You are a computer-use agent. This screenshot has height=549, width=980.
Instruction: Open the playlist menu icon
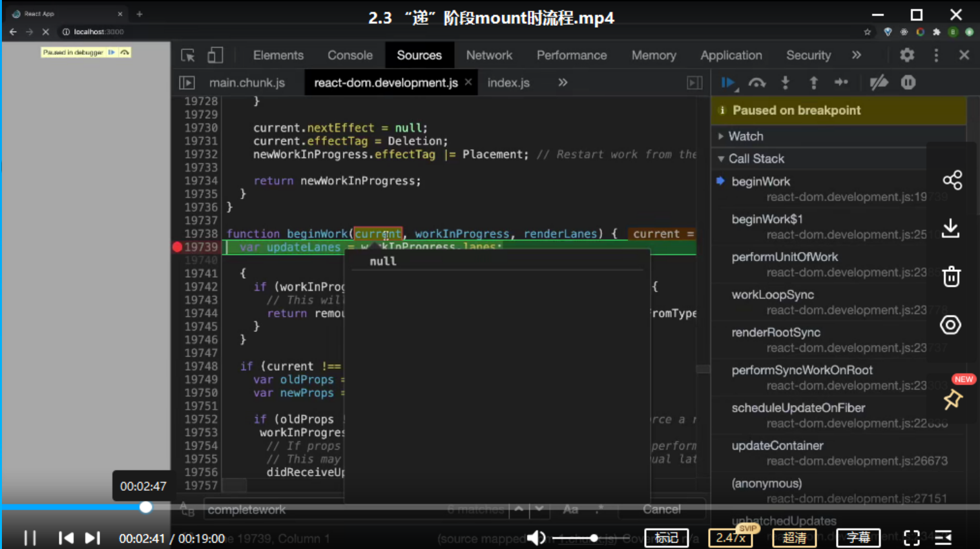(943, 538)
